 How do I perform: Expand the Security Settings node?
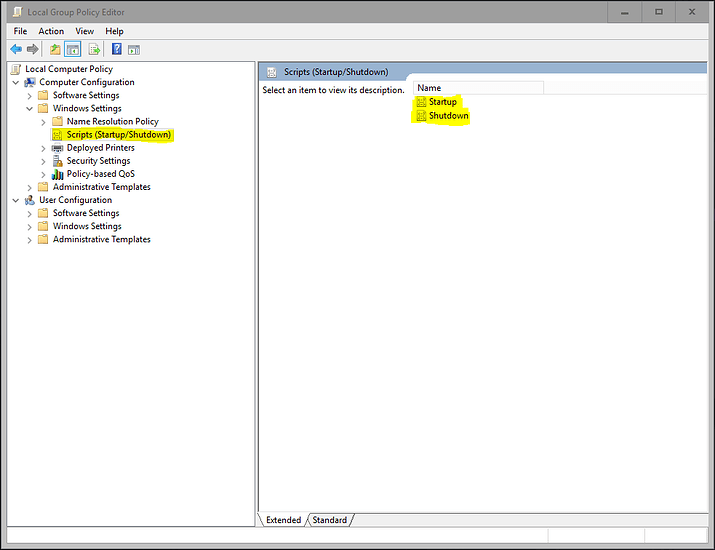(43, 161)
